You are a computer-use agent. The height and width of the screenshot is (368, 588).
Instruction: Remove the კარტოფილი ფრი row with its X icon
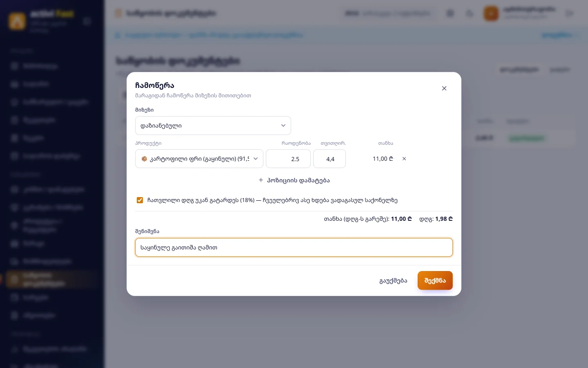point(404,159)
